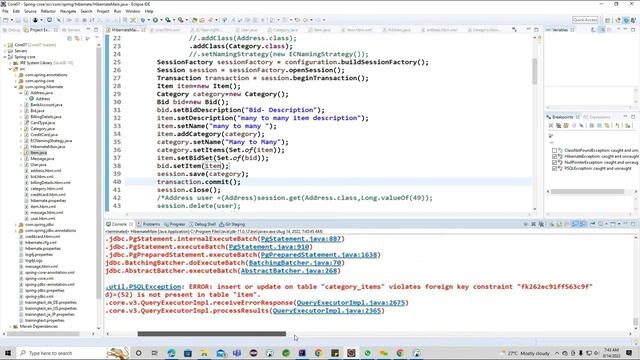Collapse the com.spring.hibernate package

(16, 87)
